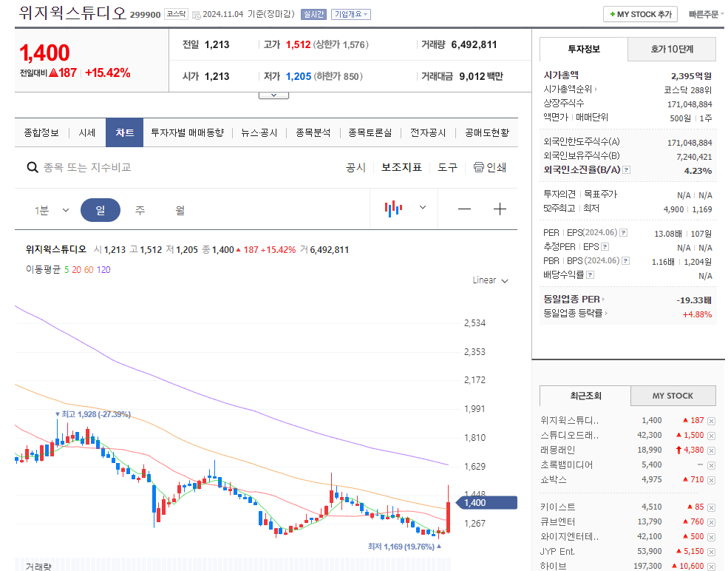Screen dimensions: 728x571
Task: Open the 호가10단계 tab
Action: (671, 50)
